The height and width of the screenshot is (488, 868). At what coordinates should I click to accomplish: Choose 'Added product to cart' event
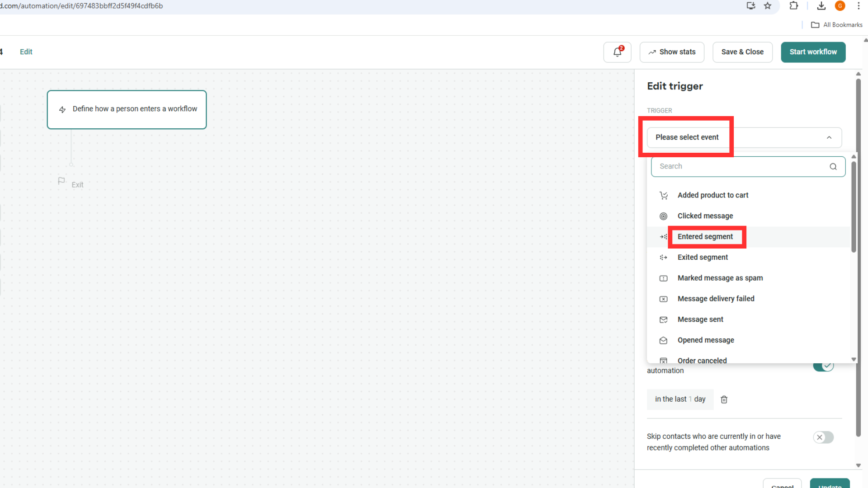(x=712, y=195)
